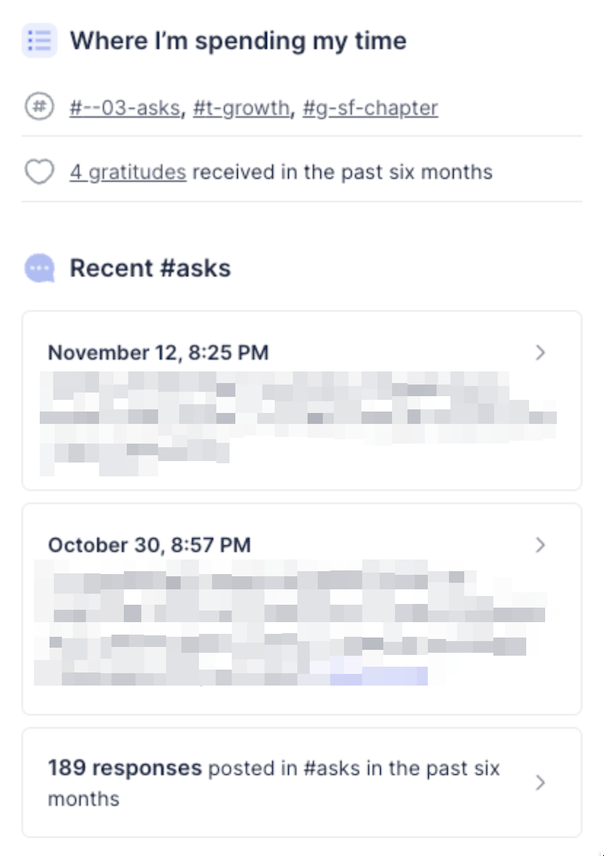Click the blurred message in the November 12 card

tap(298, 423)
